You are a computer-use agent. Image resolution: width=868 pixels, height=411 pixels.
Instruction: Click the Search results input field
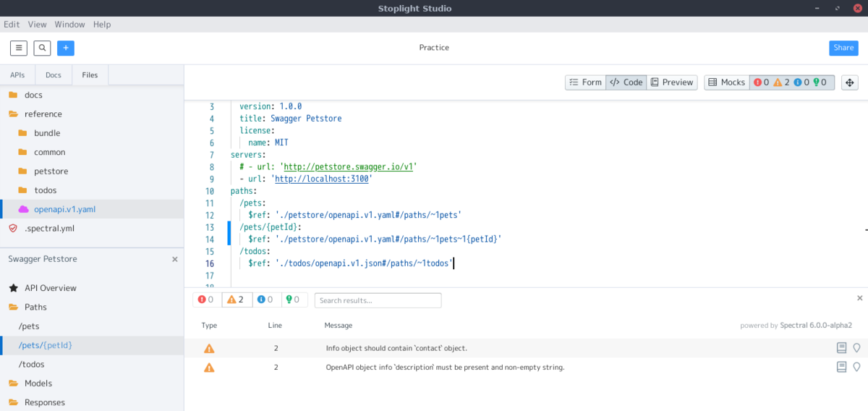[378, 300]
